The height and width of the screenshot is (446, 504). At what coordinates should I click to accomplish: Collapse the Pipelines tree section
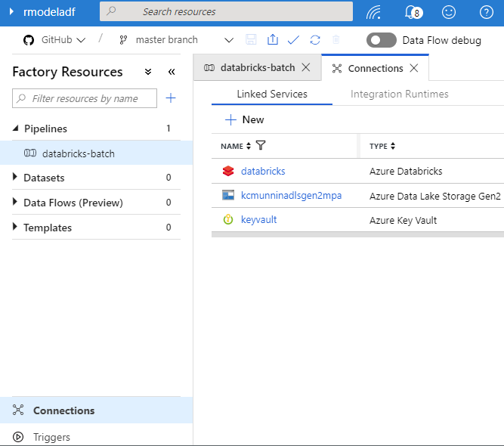point(15,129)
